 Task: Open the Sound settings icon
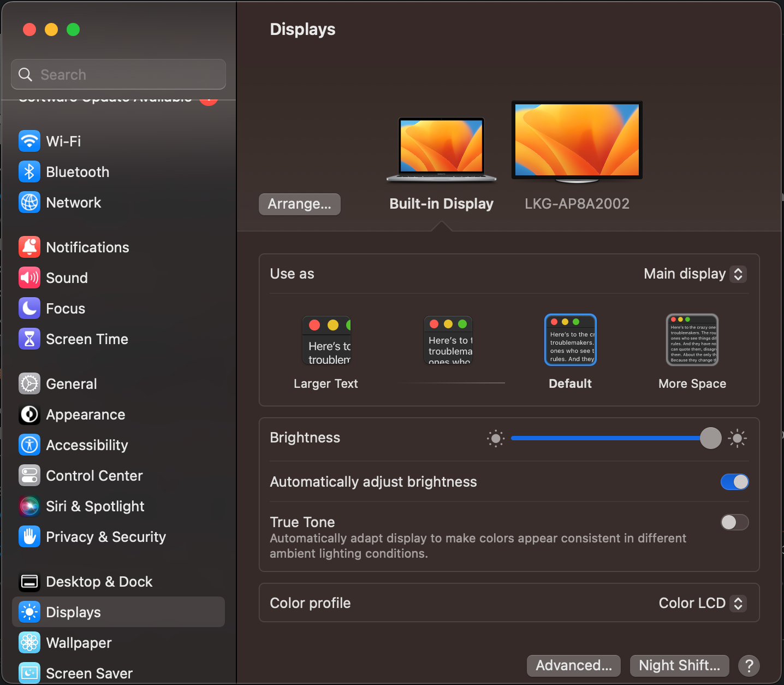(x=29, y=277)
